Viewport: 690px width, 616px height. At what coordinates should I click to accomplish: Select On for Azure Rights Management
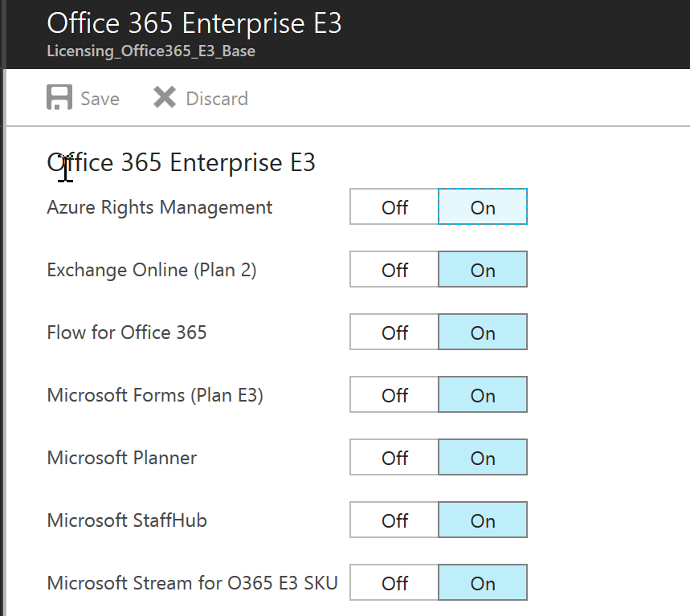[x=482, y=206]
